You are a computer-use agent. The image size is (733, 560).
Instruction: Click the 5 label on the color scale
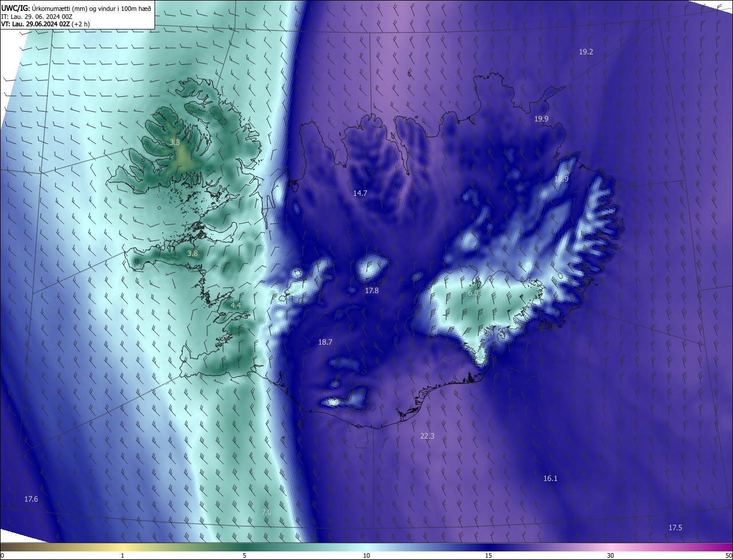click(x=245, y=555)
